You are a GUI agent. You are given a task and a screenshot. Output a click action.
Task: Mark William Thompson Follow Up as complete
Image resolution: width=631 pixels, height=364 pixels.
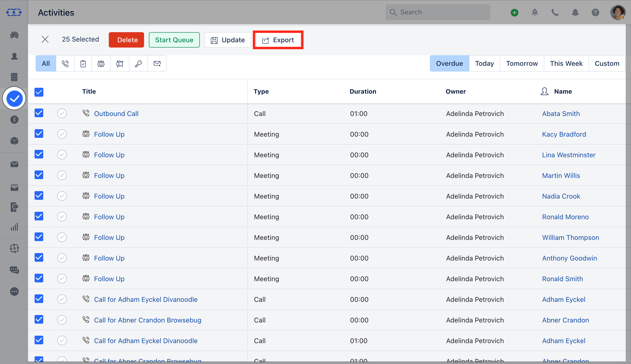[x=62, y=237]
